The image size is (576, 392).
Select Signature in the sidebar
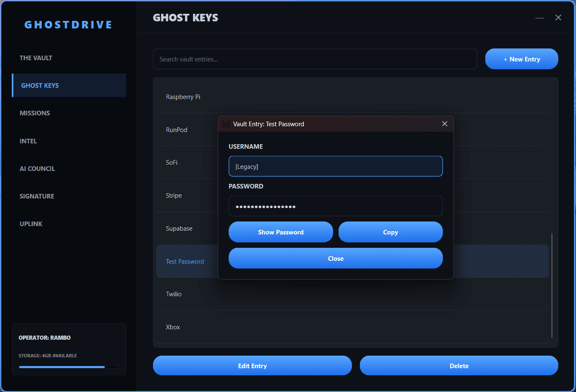coord(37,196)
